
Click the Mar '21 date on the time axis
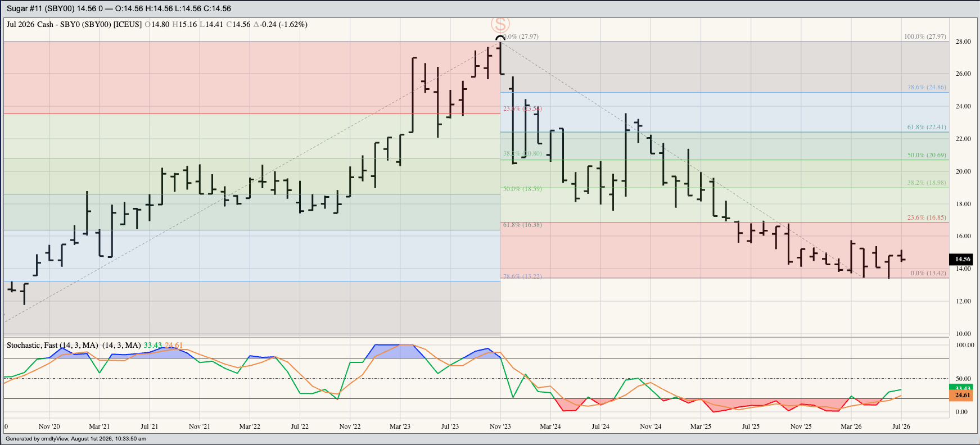coord(100,426)
